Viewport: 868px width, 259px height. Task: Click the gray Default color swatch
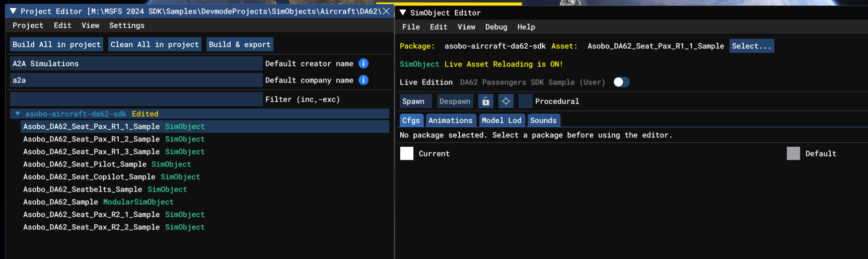pos(793,153)
